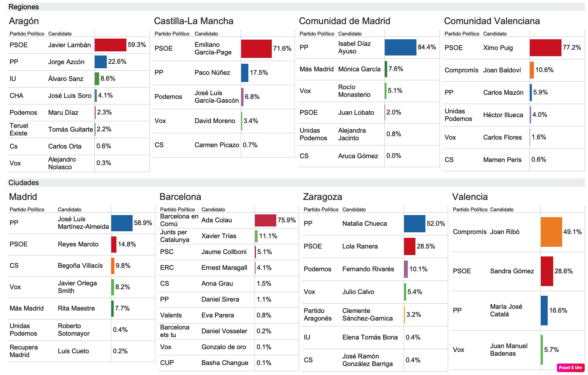
Task: Click the Ada Colau 75.9% bar
Action: [266, 220]
